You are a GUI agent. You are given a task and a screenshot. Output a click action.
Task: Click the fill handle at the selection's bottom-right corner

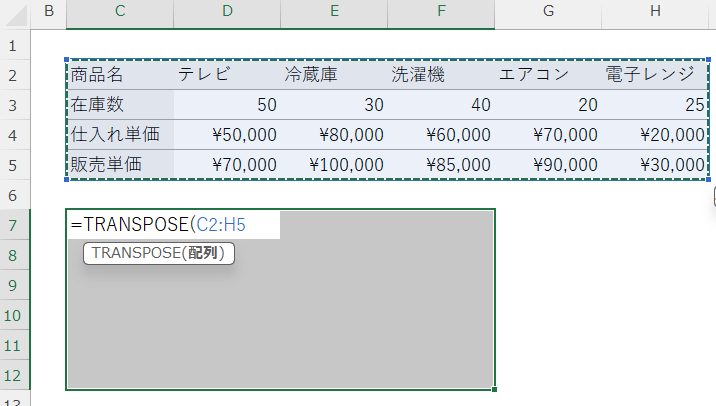coord(494,389)
